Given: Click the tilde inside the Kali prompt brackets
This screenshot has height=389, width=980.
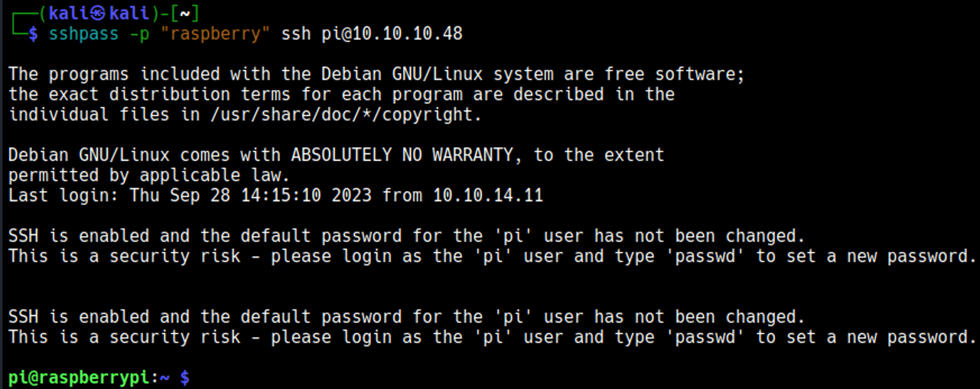Looking at the screenshot, I should [185, 13].
